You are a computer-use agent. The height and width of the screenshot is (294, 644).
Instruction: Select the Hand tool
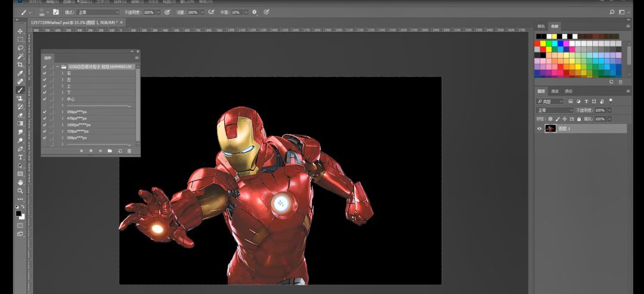[x=20, y=182]
